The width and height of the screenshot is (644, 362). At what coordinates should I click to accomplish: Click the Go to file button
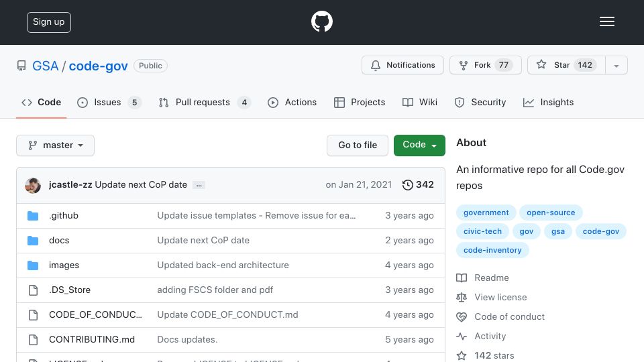point(358,145)
